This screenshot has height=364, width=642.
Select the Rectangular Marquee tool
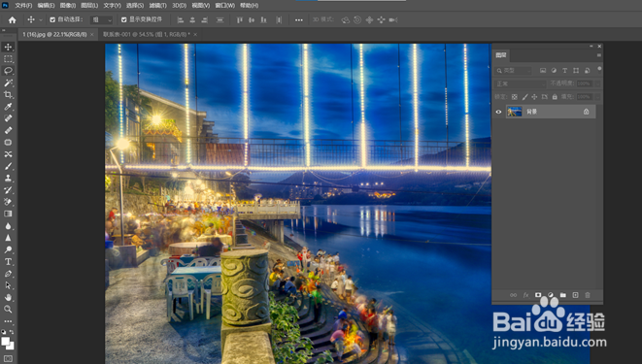pyautogui.click(x=8, y=59)
